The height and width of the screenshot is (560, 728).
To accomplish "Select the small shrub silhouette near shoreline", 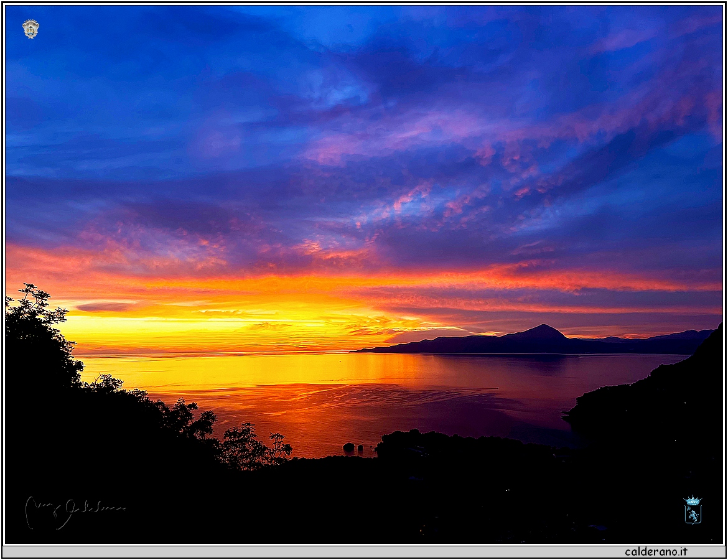I will 252,447.
